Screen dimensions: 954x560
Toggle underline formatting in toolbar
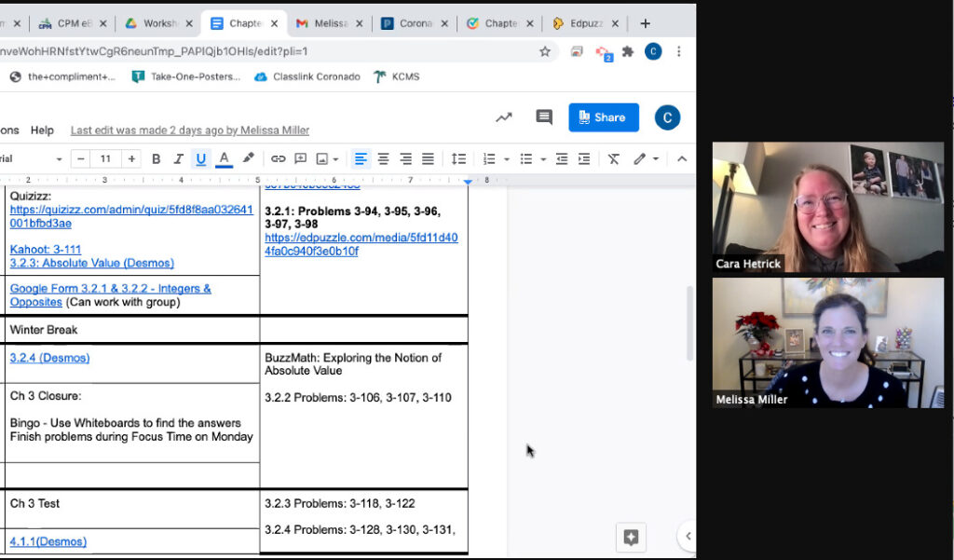pos(200,159)
